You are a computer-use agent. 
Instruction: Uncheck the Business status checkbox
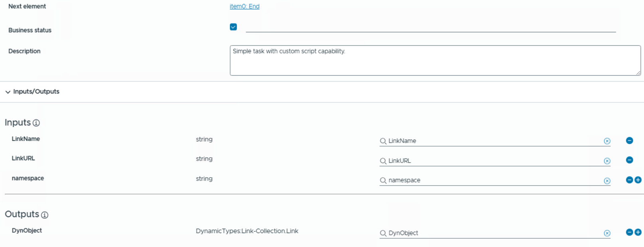(233, 27)
